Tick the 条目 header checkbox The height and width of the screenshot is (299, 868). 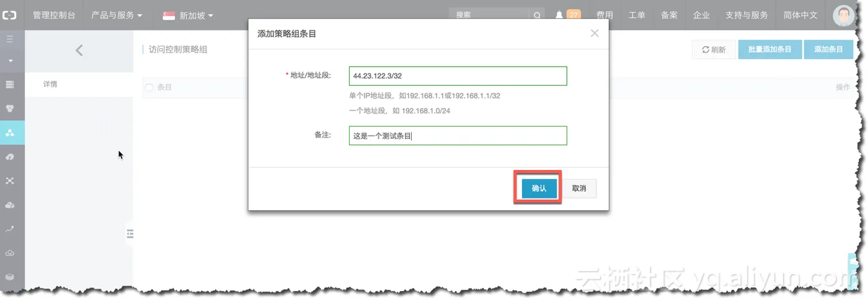tap(149, 87)
